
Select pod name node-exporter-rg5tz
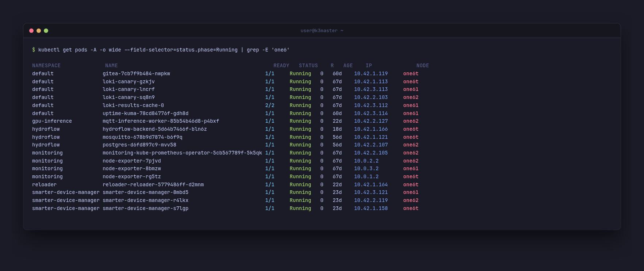click(132, 177)
